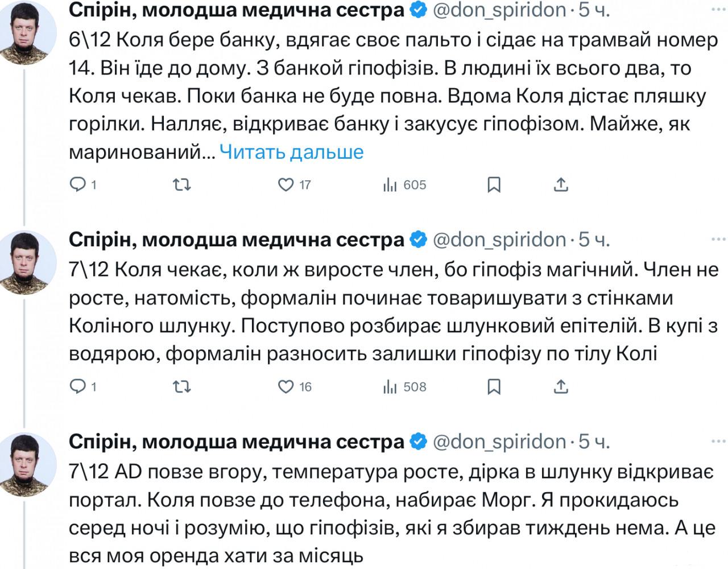
Task: Open the @don_spiridon handle on first tweet
Action: point(500,10)
